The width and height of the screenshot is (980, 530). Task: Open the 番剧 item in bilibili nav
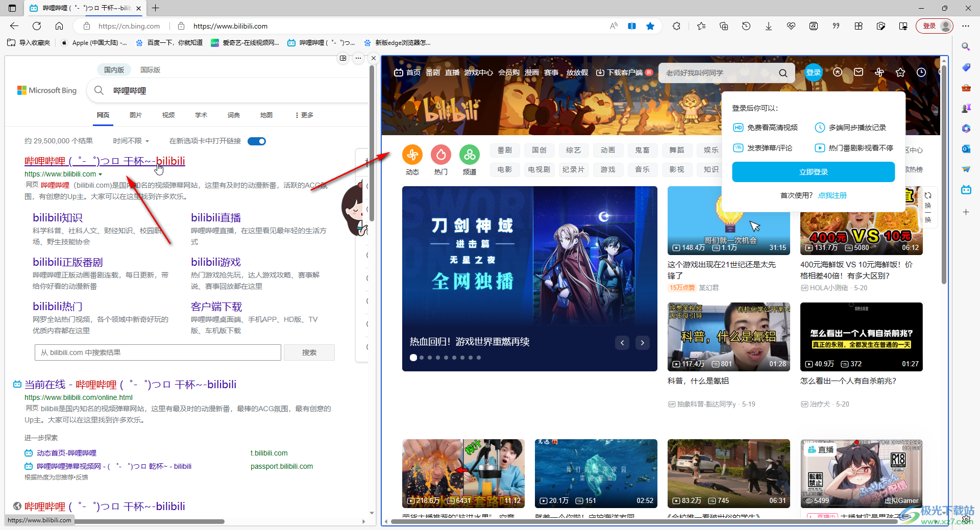click(x=433, y=72)
